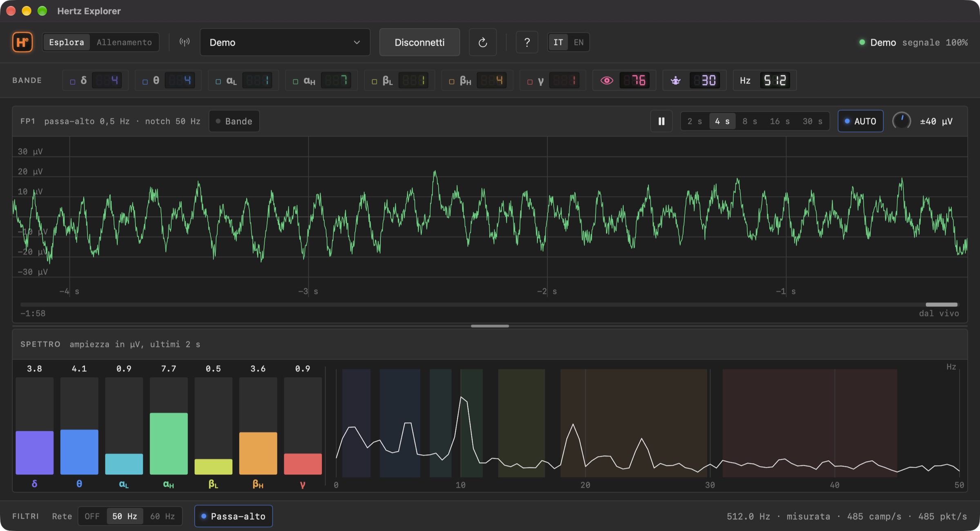This screenshot has height=531, width=980.
Task: Disable the Passa-alto filter
Action: [234, 516]
